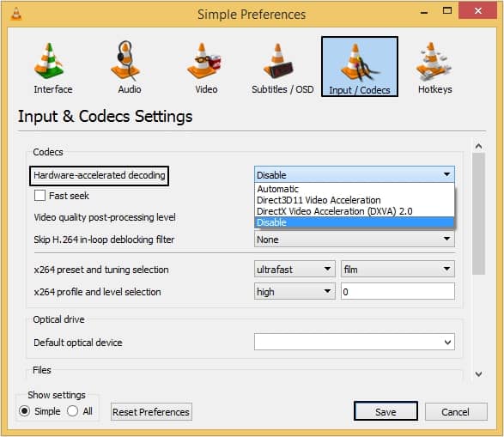This screenshot has height=437, width=504.
Task: Select the All show settings radio button
Action: [x=72, y=411]
